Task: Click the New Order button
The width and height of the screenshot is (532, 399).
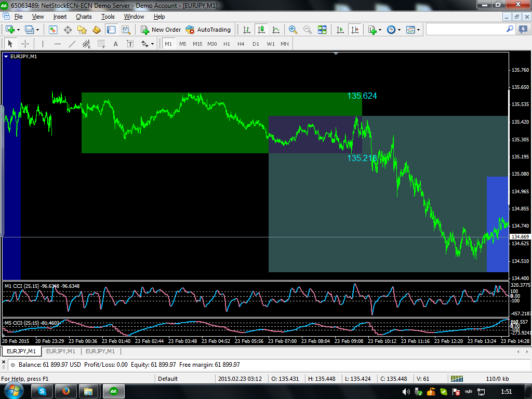Action: tap(161, 30)
